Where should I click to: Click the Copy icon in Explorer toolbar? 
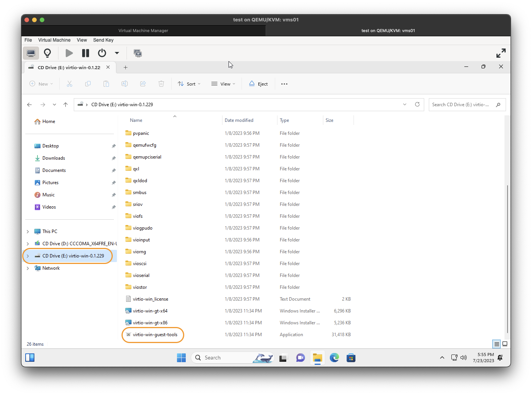click(x=88, y=84)
